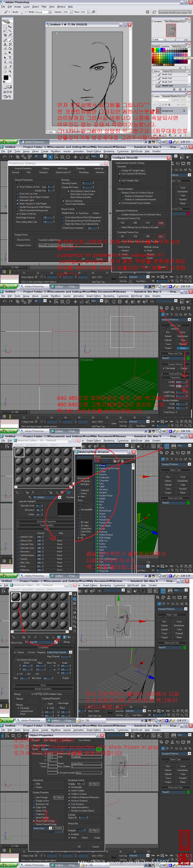Select the Gradient tool in Photoshop
The width and height of the screenshot is (193, 868).
point(10,49)
